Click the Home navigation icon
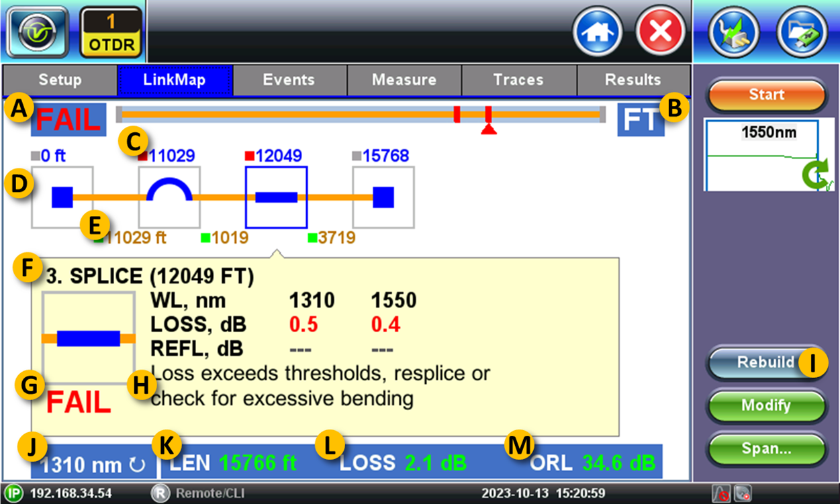Image resolution: width=840 pixels, height=504 pixels. tap(597, 30)
